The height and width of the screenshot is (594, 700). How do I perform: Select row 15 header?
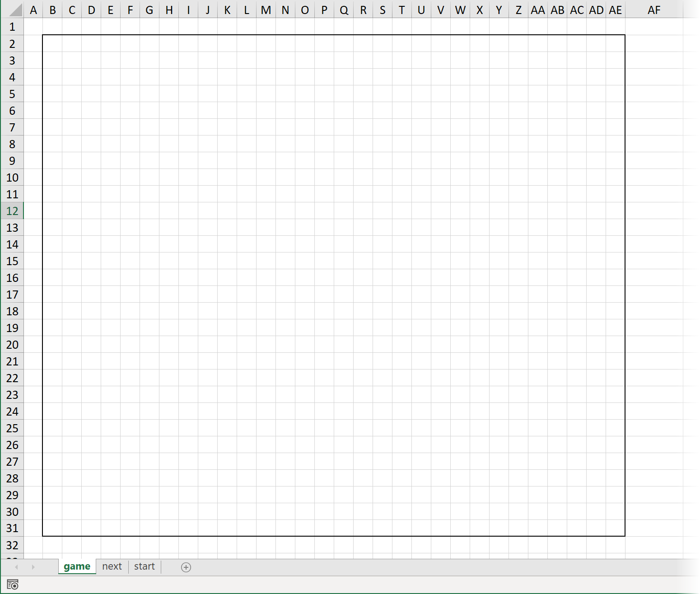(x=12, y=261)
